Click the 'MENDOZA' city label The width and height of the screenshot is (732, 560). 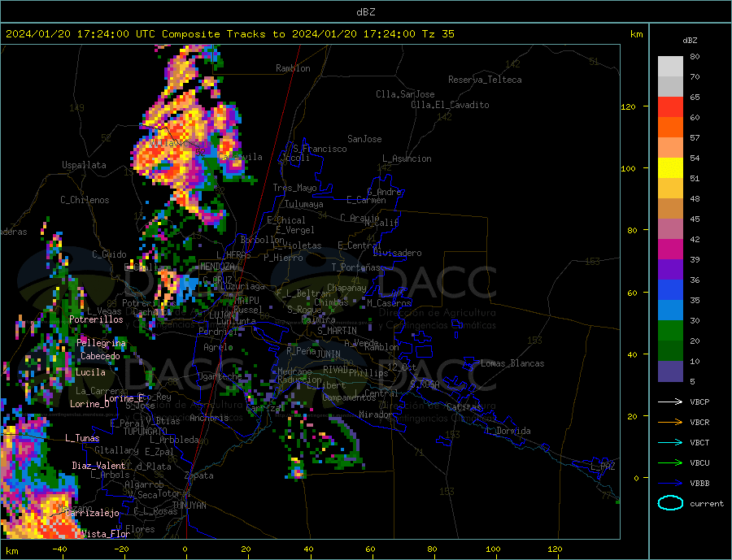217,267
